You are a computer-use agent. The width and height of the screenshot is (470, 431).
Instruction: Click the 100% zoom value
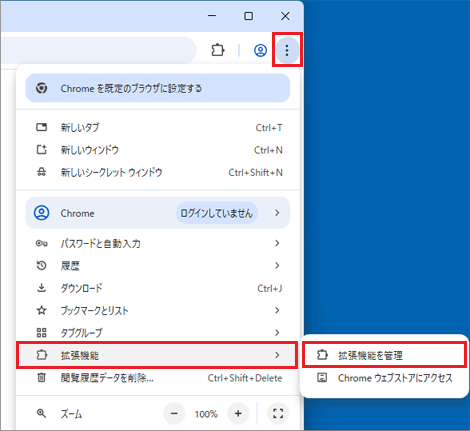point(206,414)
